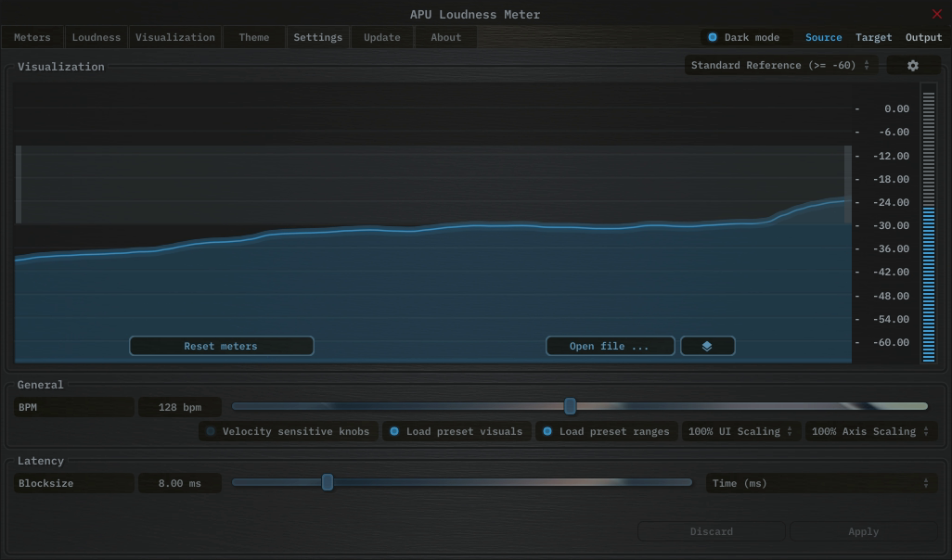Click the Blocksize slider handle
This screenshot has width=952, height=560.
[328, 482]
